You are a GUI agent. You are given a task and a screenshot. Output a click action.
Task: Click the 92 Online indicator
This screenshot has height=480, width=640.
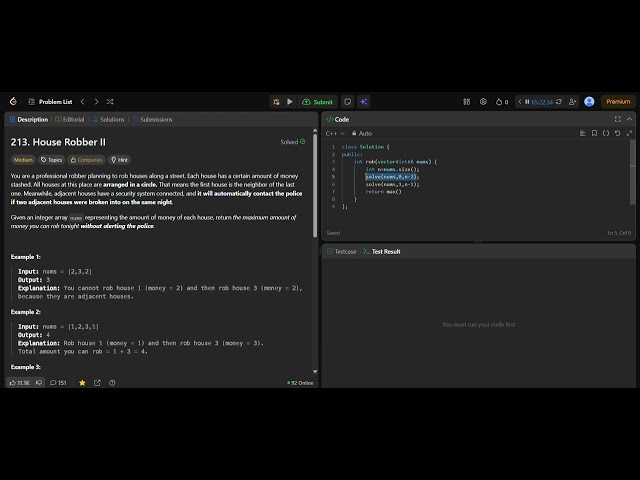(x=300, y=383)
